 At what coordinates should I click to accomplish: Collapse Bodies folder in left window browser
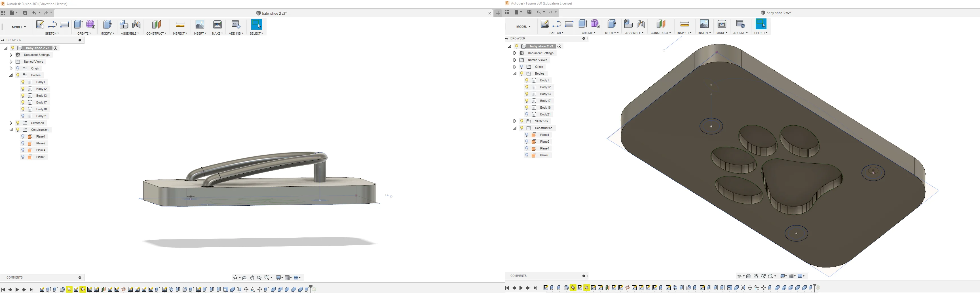pos(11,75)
